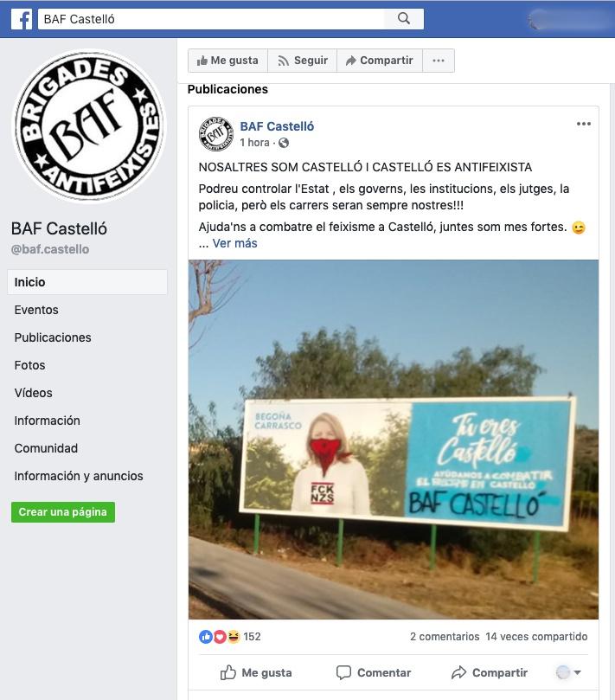Click the Facebook logo icon

coord(22,19)
